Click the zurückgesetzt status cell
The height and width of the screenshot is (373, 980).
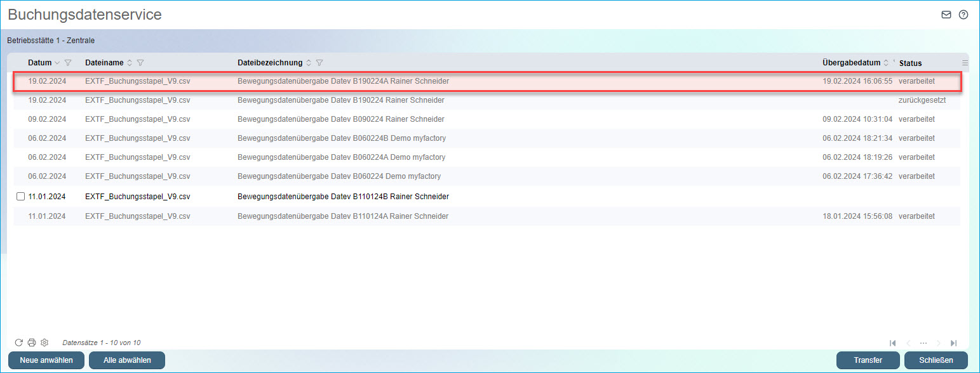[923, 100]
